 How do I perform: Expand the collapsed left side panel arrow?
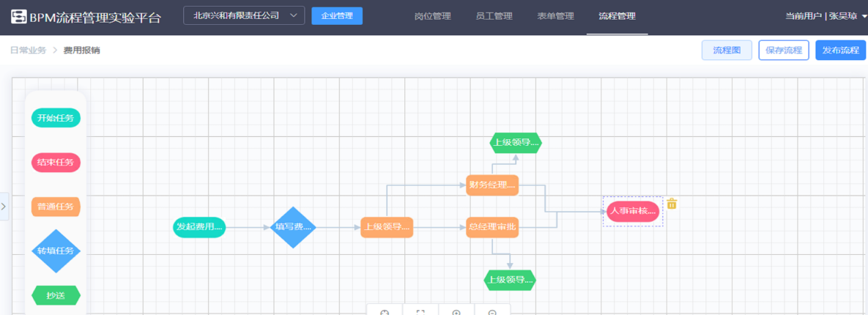pos(4,207)
